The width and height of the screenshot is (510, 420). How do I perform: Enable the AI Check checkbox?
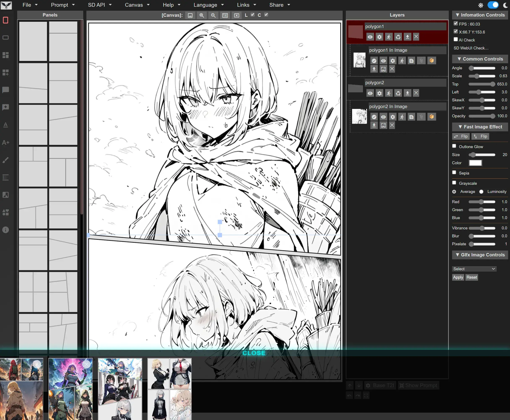[x=455, y=39]
